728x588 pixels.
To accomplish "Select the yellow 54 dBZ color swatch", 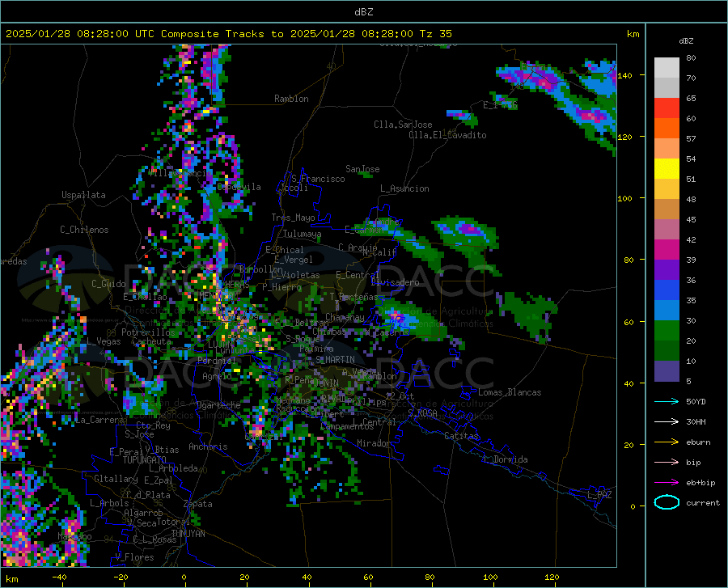I will [667, 169].
